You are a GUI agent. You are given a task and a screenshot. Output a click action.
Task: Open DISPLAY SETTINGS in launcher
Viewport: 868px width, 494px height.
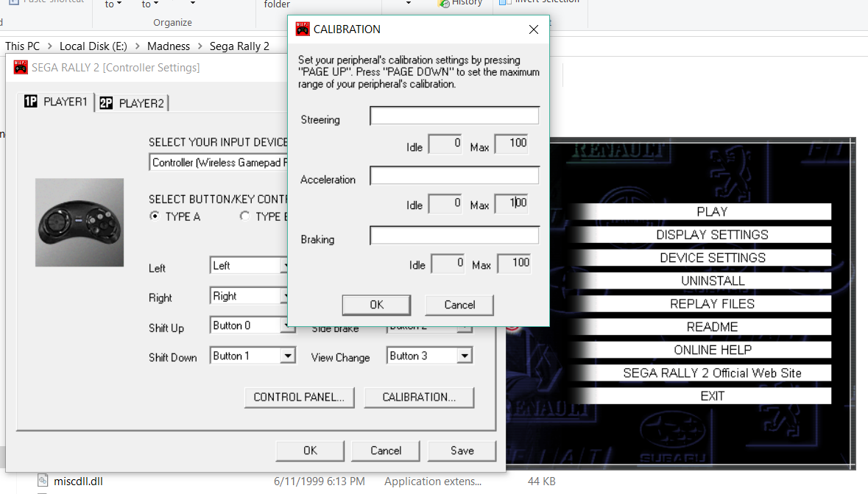[x=712, y=235]
